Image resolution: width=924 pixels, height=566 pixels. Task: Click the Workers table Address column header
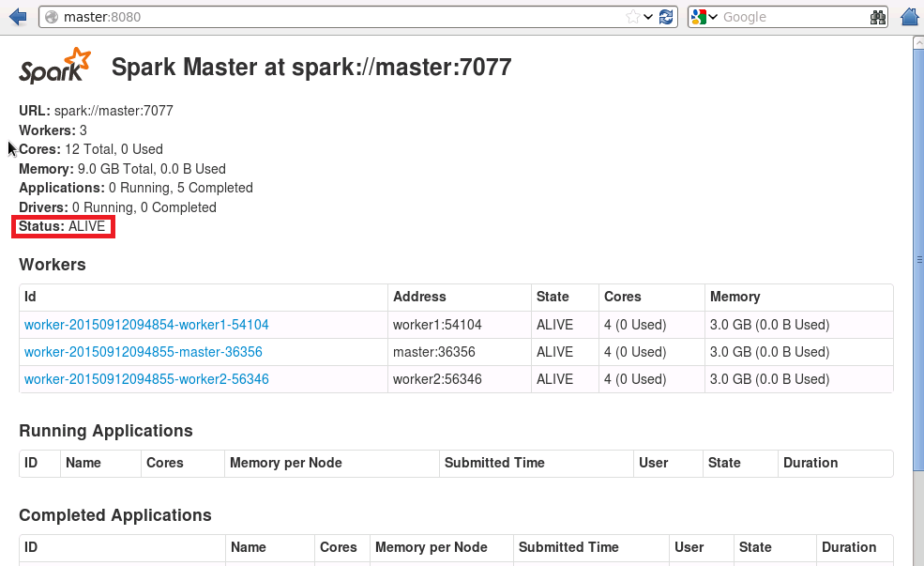pyautogui.click(x=459, y=298)
